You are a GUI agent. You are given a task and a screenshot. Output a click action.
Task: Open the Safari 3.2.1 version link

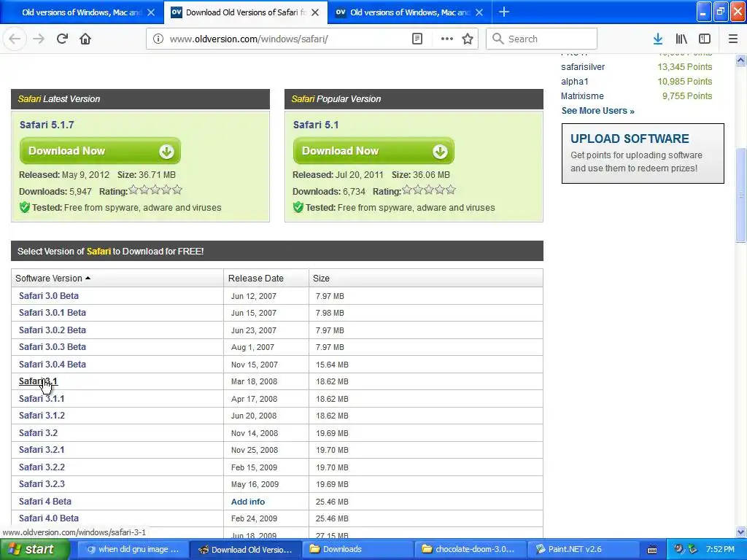click(x=42, y=450)
